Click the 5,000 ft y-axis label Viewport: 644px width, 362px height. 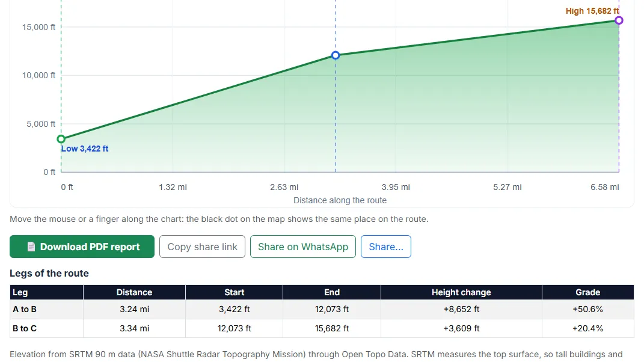(x=41, y=124)
